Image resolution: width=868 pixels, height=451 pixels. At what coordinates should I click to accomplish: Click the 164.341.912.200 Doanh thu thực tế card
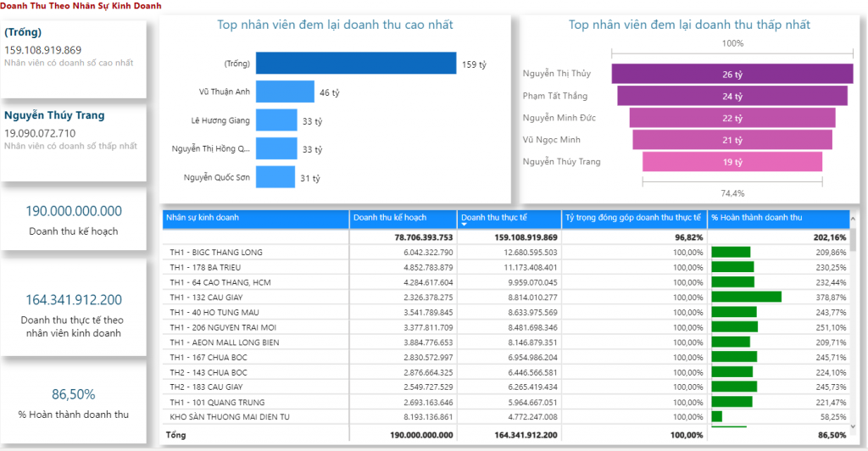pyautogui.click(x=74, y=309)
